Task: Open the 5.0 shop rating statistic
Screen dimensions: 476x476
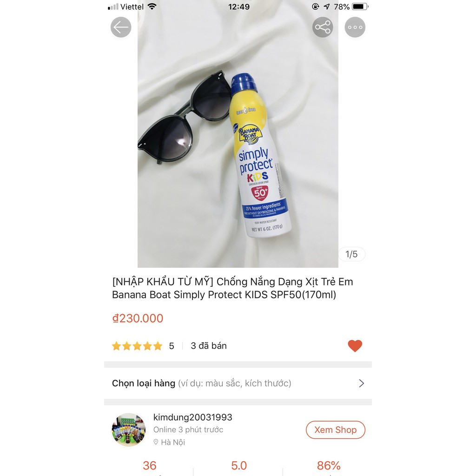Action: [x=239, y=465]
